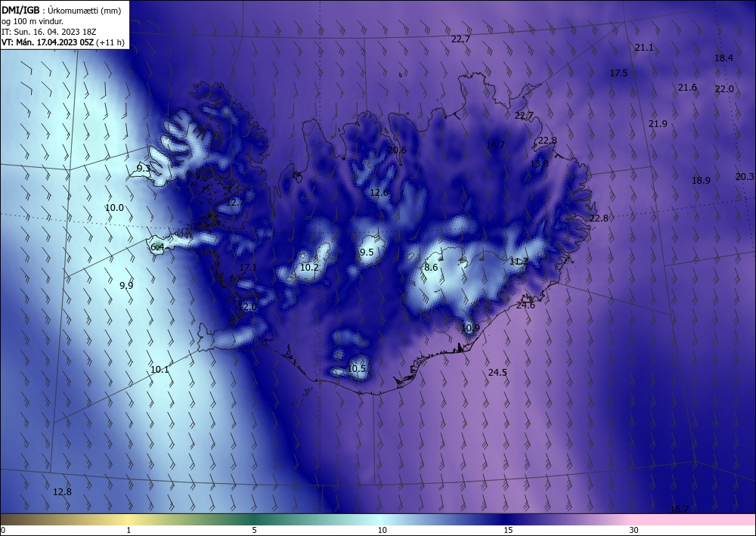Image resolution: width=756 pixels, height=536 pixels.
Task: Click the 30 tick label on the color scale
Action: [x=634, y=531]
